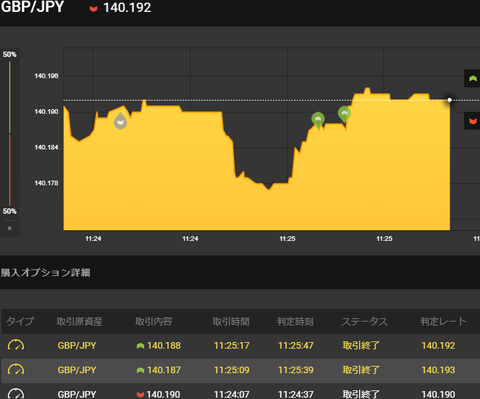
Task: Click GBP/JPY in the 11:25:17 trade row
Action: [x=77, y=346]
